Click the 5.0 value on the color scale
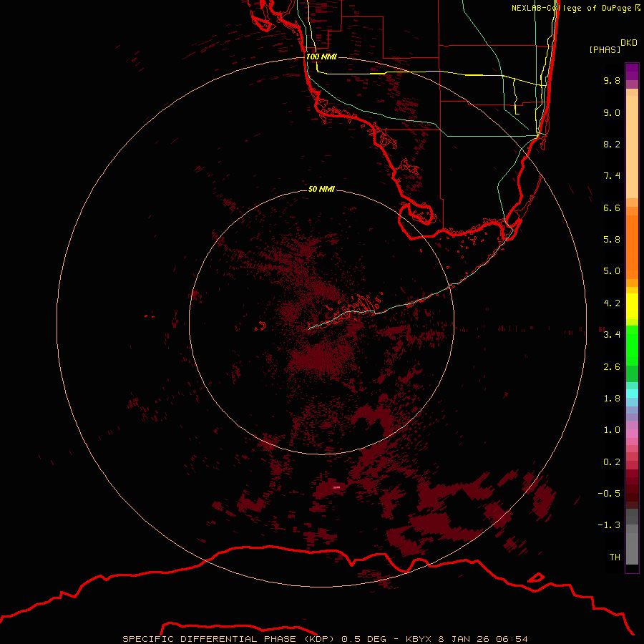 (x=612, y=271)
